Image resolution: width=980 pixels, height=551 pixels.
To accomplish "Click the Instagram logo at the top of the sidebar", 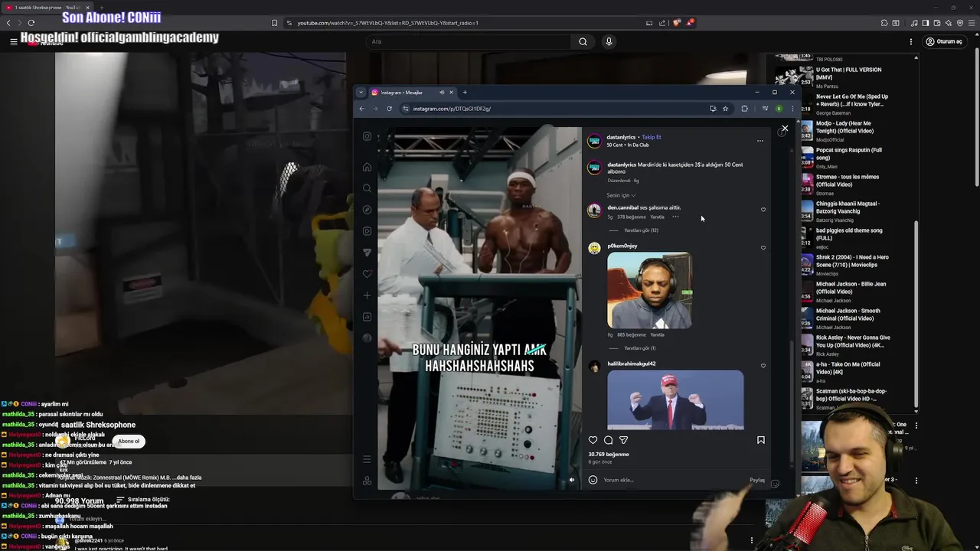I will pyautogui.click(x=367, y=136).
